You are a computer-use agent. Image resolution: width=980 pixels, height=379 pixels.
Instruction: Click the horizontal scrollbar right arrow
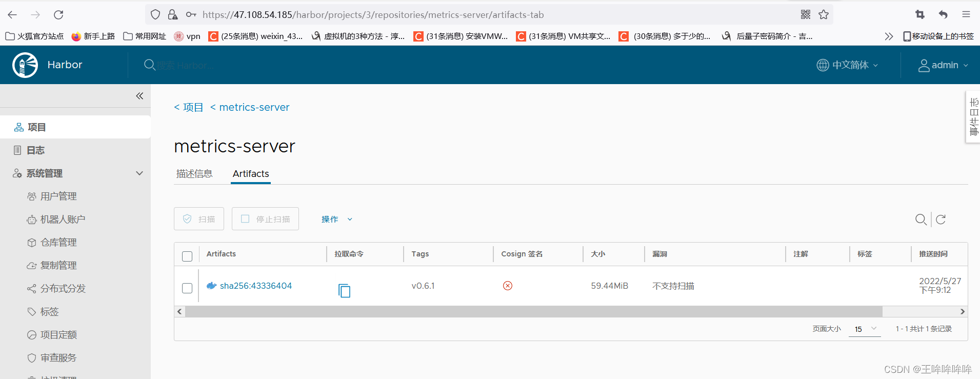[963, 311]
